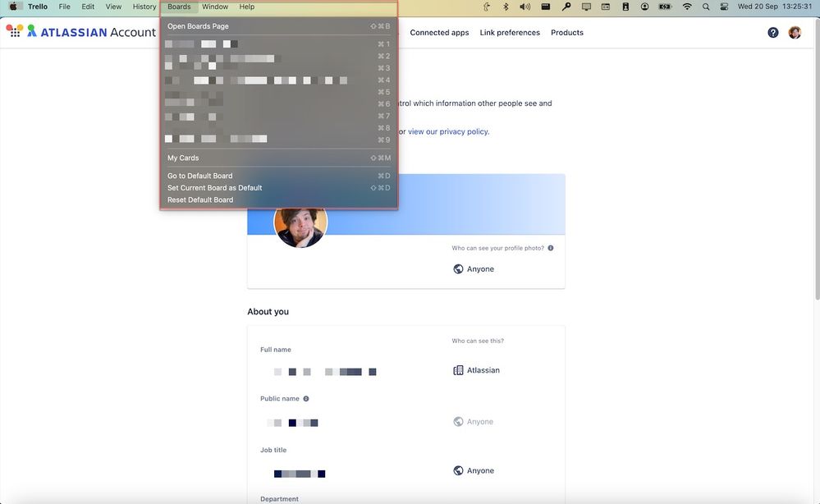Open Spotlight search magnifier
Image resolution: width=820 pixels, height=504 pixels.
click(x=706, y=7)
